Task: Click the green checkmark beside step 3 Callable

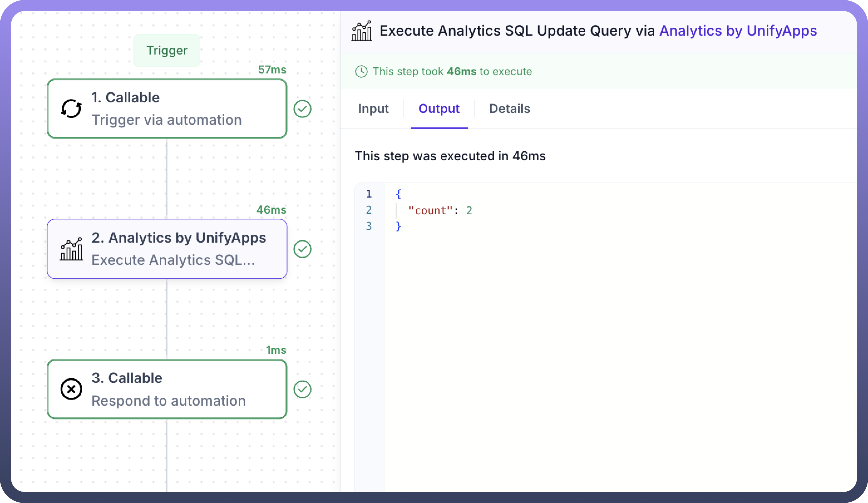Action: [x=302, y=389]
